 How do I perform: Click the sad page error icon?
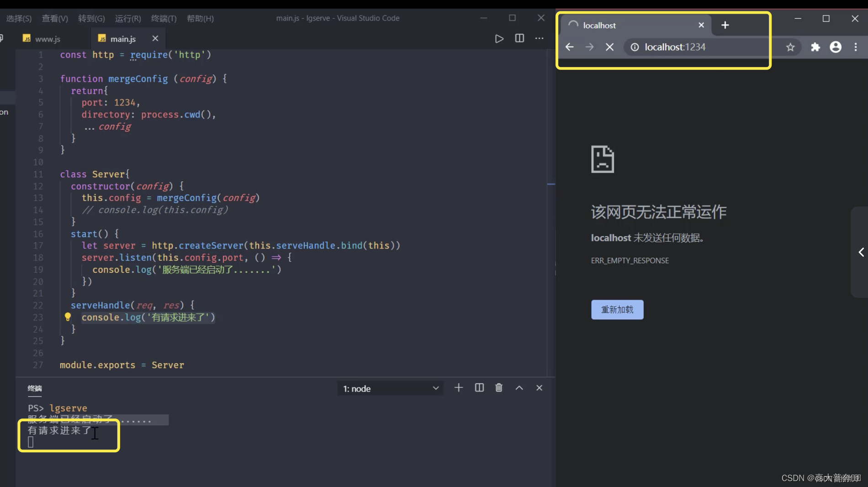point(603,159)
